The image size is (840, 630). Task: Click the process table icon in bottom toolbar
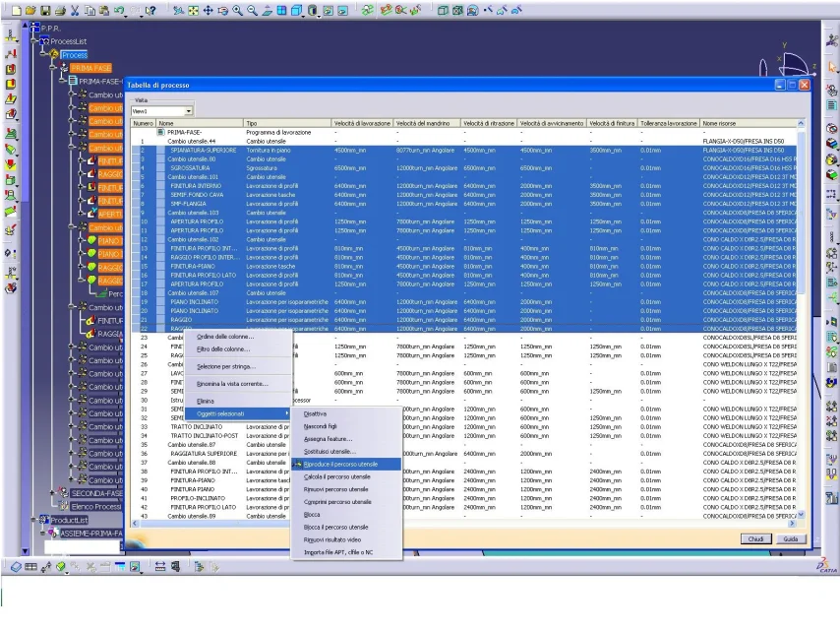point(31,566)
